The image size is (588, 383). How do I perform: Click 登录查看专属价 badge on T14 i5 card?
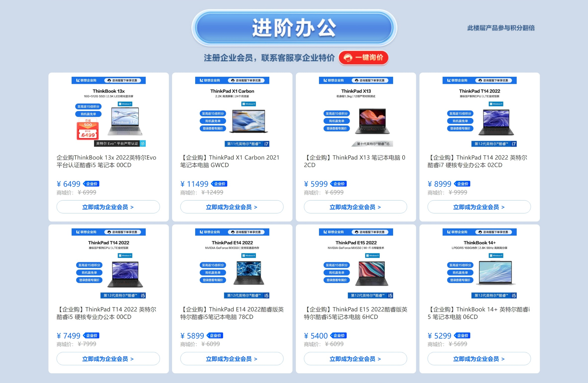[89, 280]
